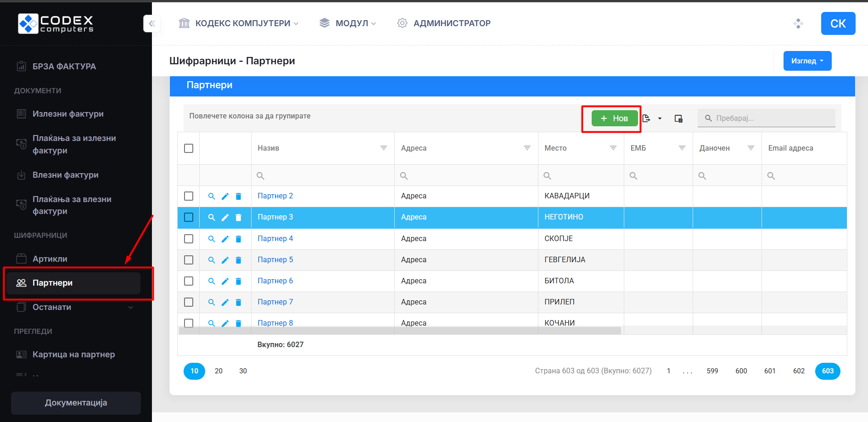Open filter icon on Назив column
The image size is (868, 422).
click(384, 148)
